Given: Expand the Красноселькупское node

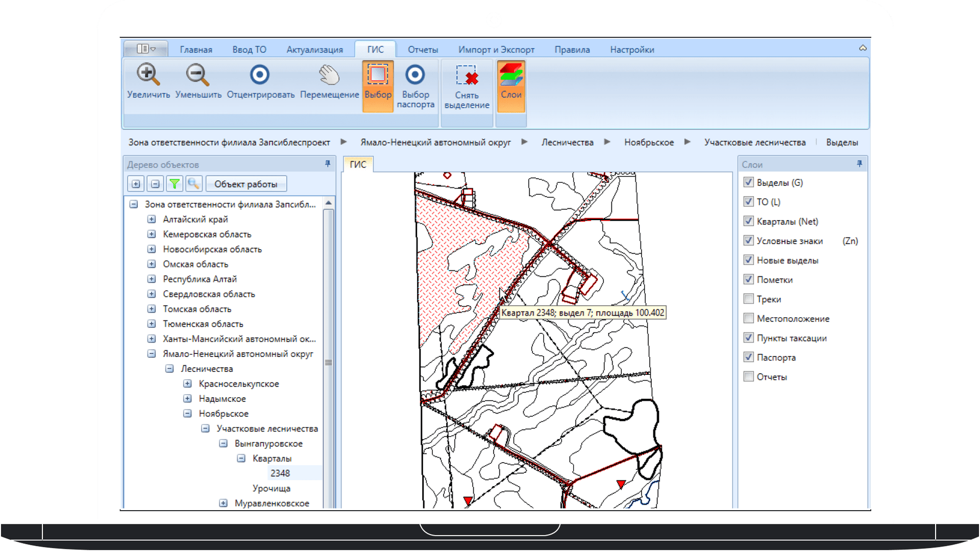Looking at the screenshot, I should tap(187, 384).
